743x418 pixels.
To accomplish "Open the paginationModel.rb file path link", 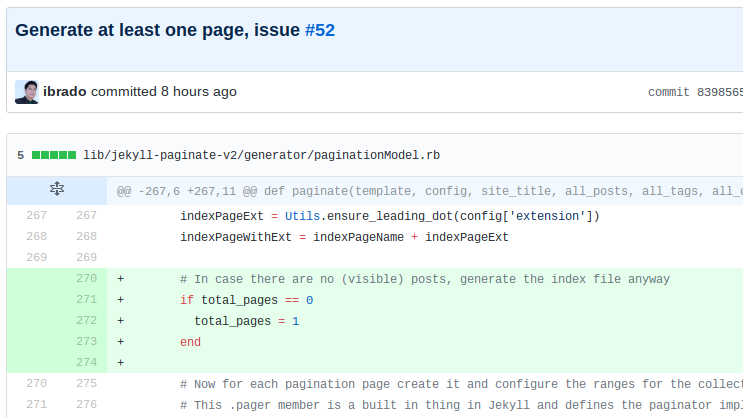I will [x=261, y=155].
